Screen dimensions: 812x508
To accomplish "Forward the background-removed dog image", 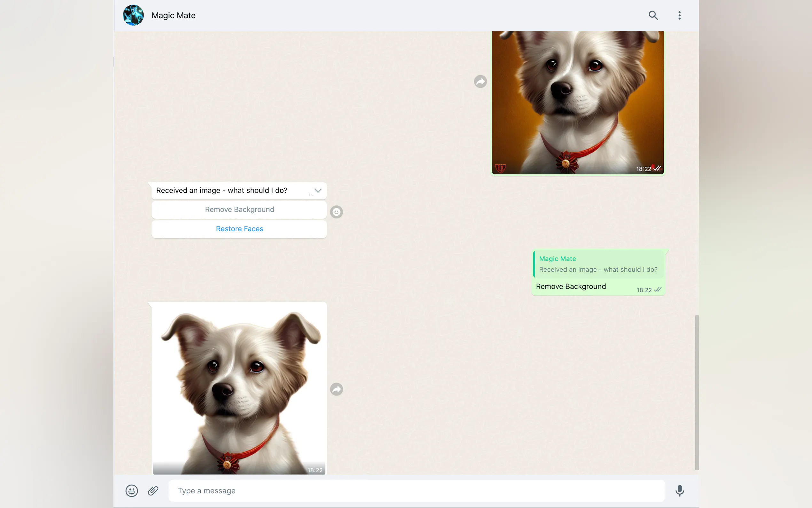I will pos(336,389).
